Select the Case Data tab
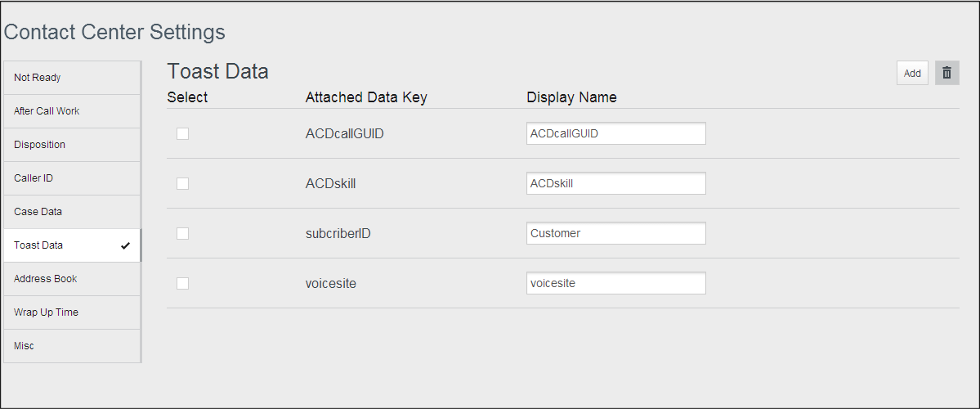Viewport: 980px width, 409px height. (x=72, y=212)
